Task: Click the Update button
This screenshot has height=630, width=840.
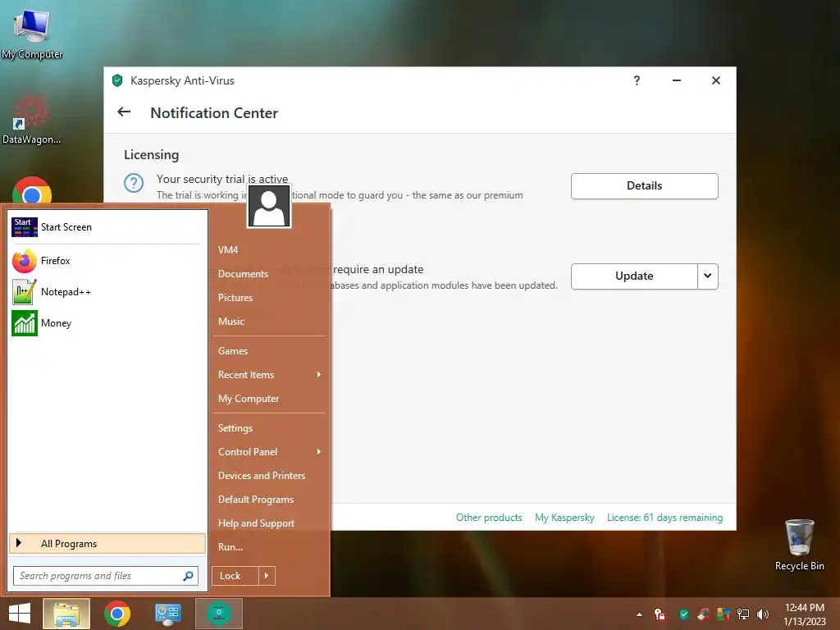Action: tap(634, 276)
